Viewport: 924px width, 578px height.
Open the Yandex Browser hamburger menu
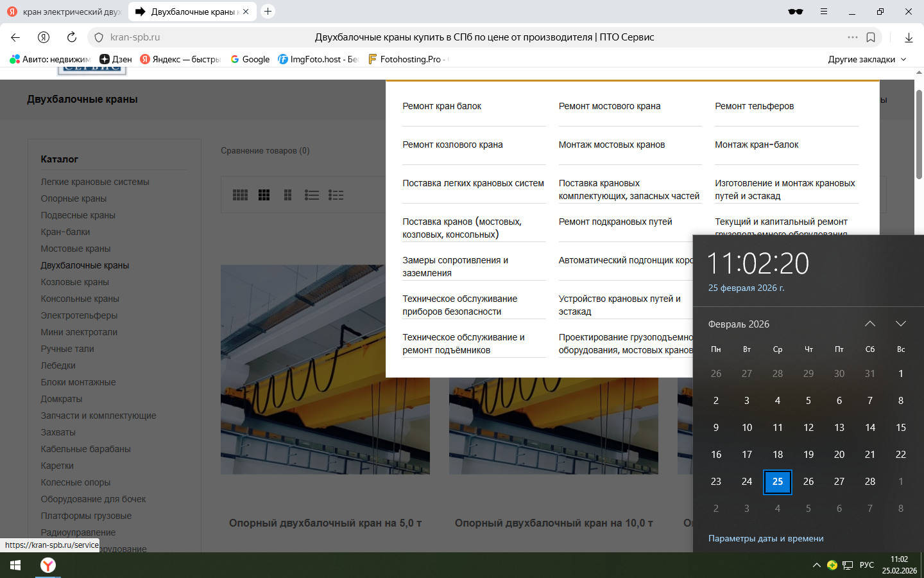point(824,12)
